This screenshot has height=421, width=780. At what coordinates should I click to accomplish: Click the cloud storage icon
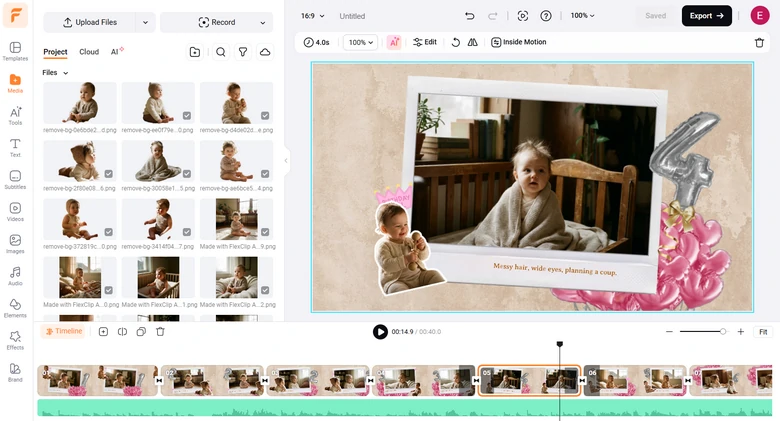point(265,52)
